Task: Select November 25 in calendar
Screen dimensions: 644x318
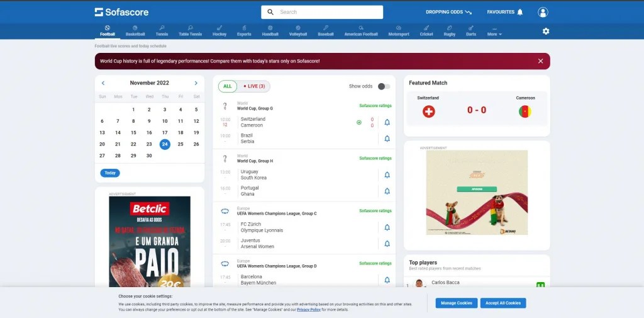Action: pyautogui.click(x=180, y=144)
